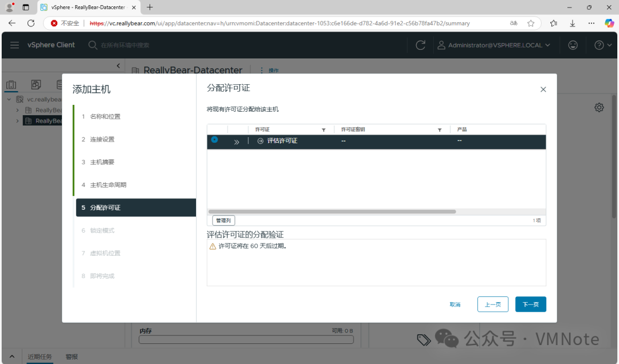Switch to VMs and Templates inventory view
The height and width of the screenshot is (364, 619).
click(x=36, y=84)
